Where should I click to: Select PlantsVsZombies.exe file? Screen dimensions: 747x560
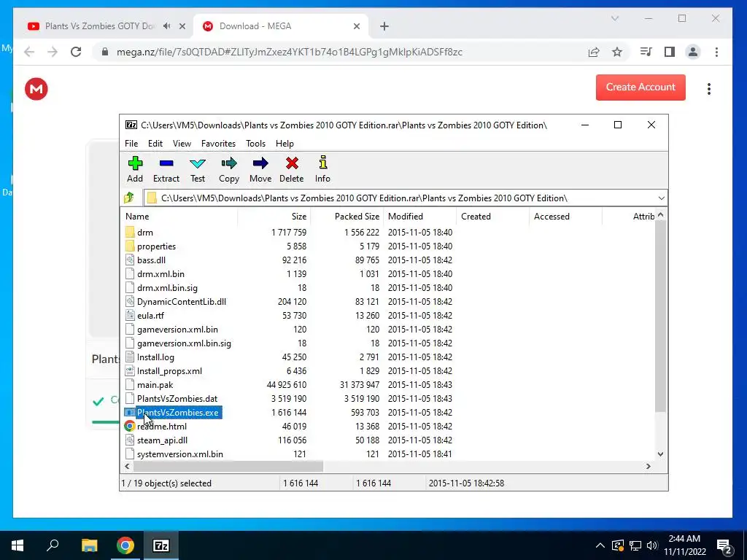(178, 413)
